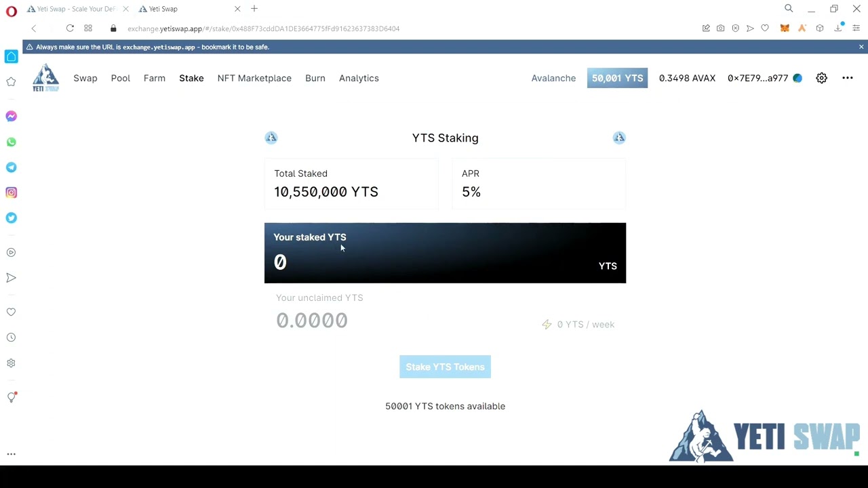
Task: Open the Yeti Swap settings gear
Action: pos(821,78)
